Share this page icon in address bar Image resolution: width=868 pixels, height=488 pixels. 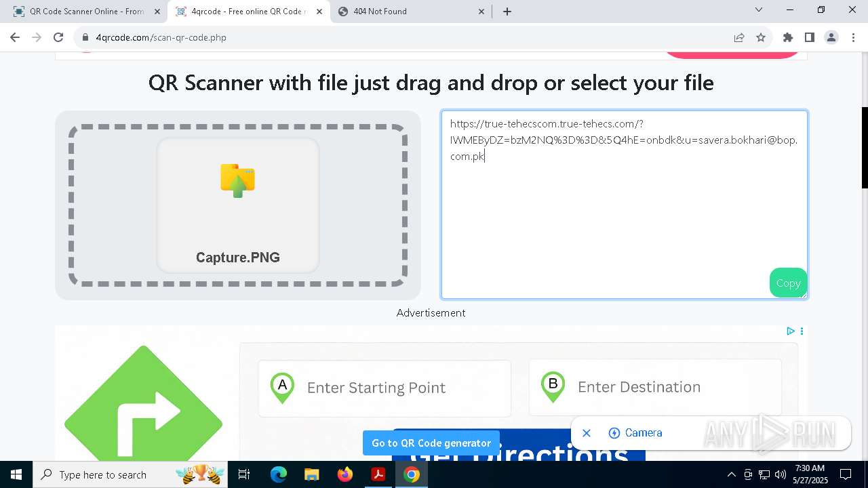[739, 37]
